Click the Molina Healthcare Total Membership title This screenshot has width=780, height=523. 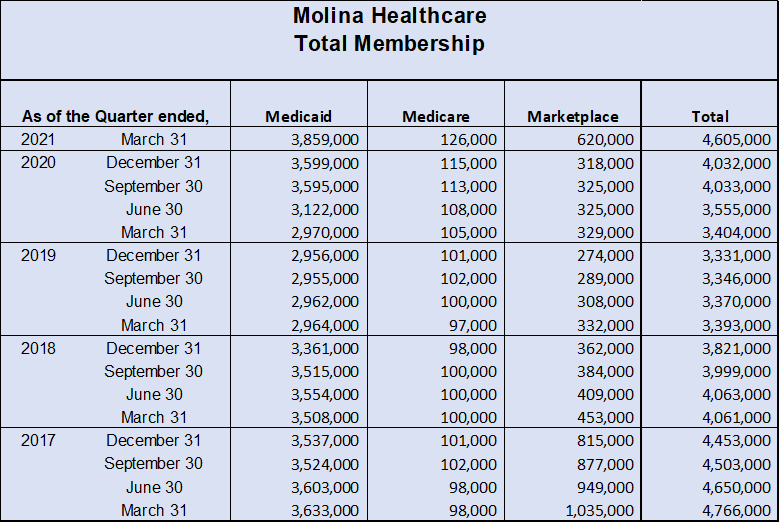390,29
